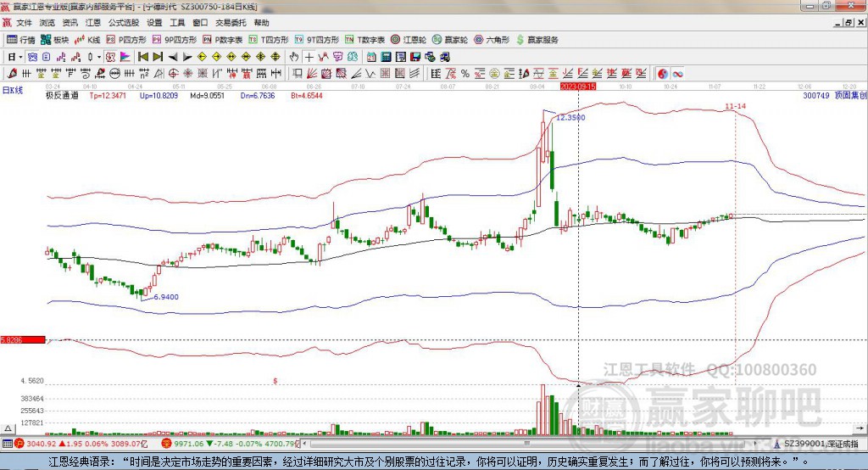Viewport: 868px width, 470px height.
Task: Click the red 5.8286 price tag
Action: (23, 339)
